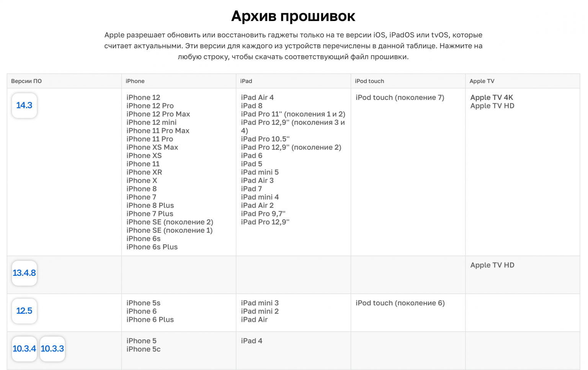Select firmware version 10.3.3 badge
The width and height of the screenshot is (588, 370).
[52, 349]
